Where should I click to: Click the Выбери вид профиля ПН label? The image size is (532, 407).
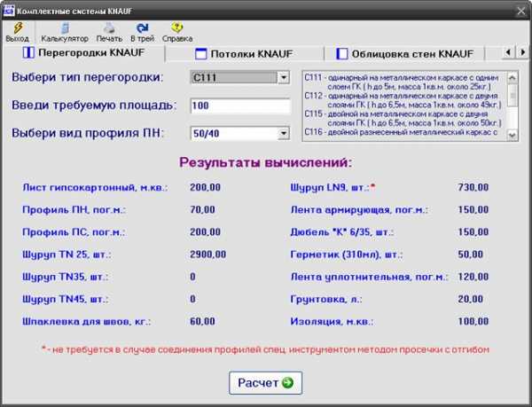coord(88,133)
